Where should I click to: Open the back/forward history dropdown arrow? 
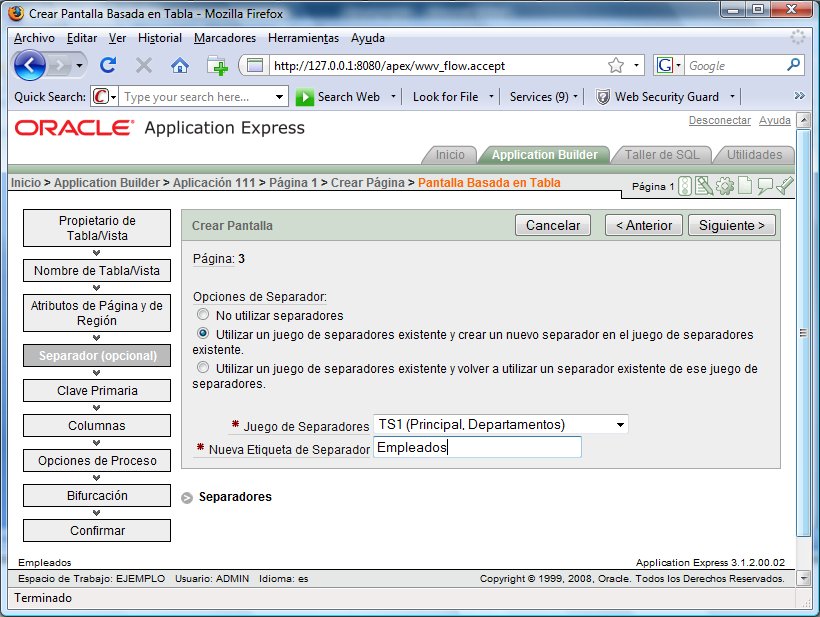tap(79, 66)
